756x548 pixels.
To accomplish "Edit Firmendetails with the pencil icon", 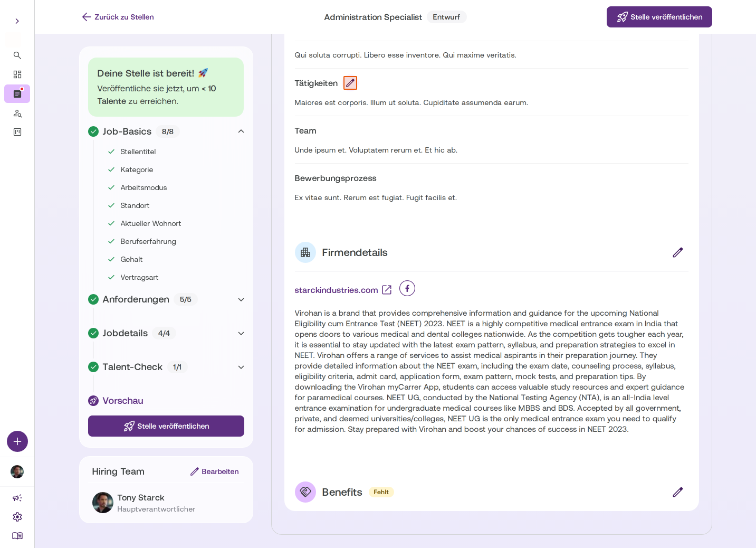I will click(x=678, y=252).
